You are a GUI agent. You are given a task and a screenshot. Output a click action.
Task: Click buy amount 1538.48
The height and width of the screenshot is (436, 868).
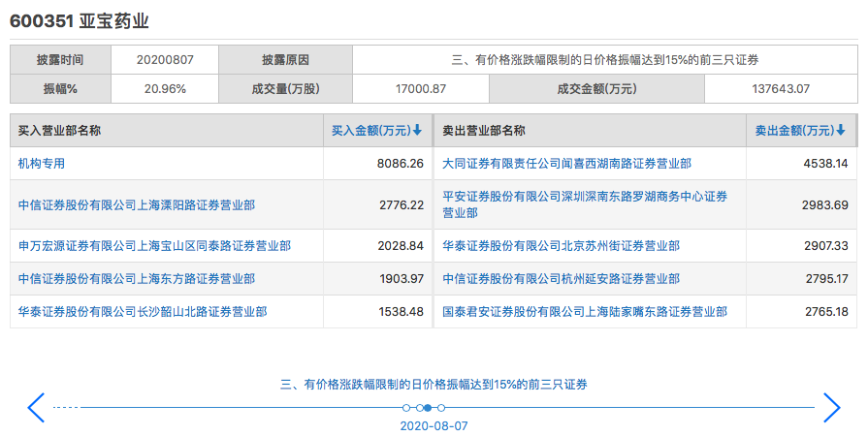[401, 312]
